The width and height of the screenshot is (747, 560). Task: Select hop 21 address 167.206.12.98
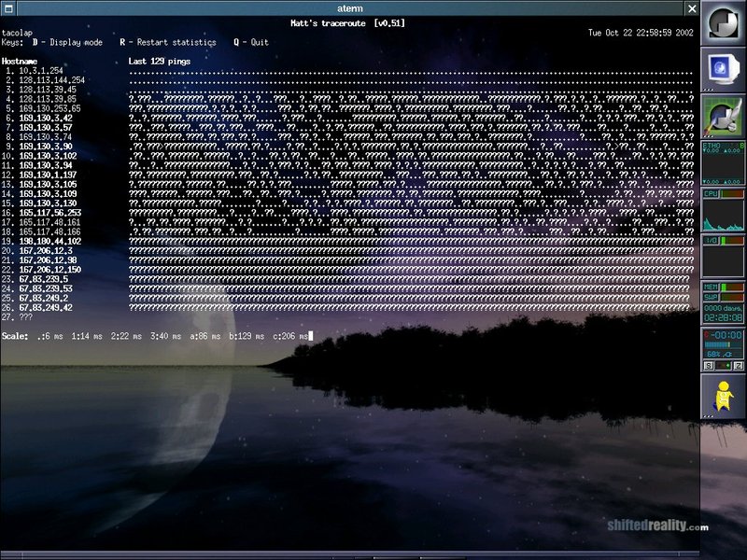click(x=48, y=260)
